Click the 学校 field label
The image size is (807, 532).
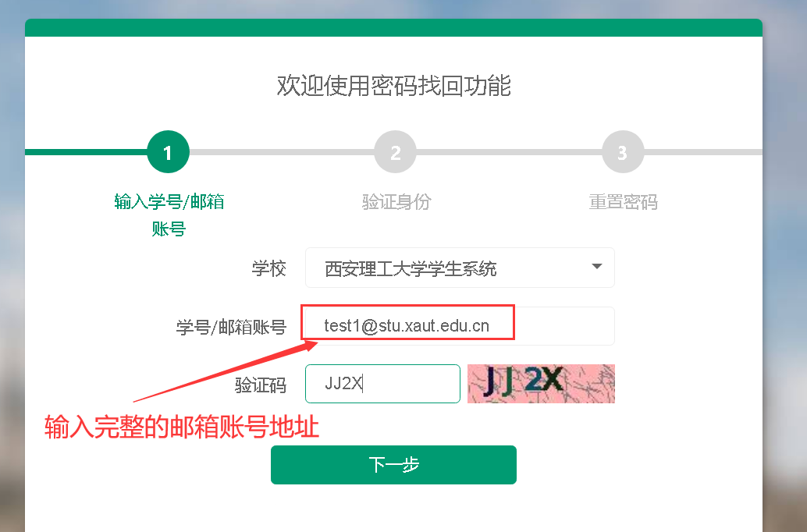(x=268, y=268)
